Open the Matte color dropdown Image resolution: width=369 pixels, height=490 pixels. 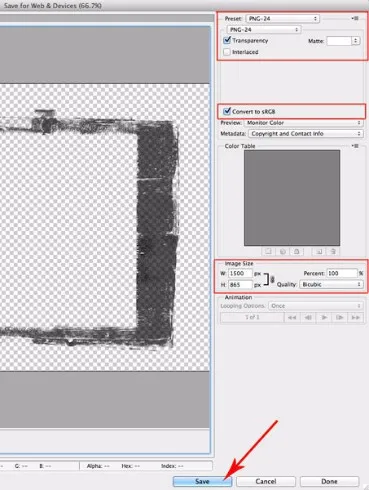coord(343,41)
